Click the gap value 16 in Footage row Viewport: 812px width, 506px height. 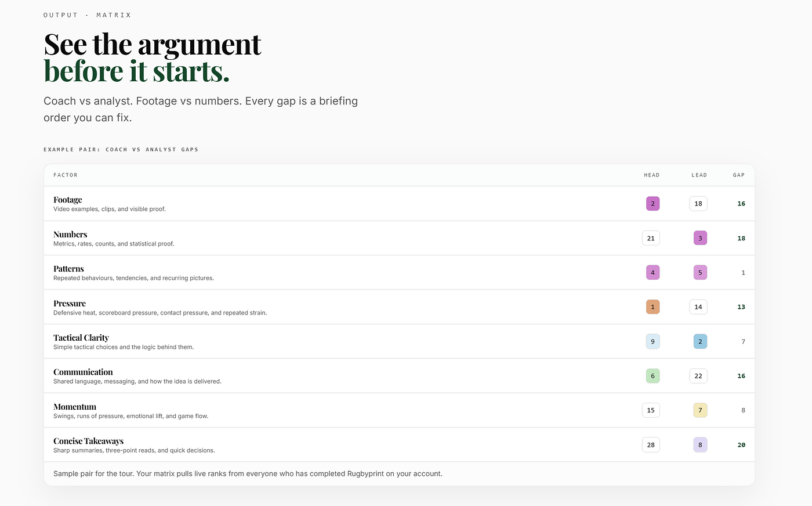(x=741, y=204)
